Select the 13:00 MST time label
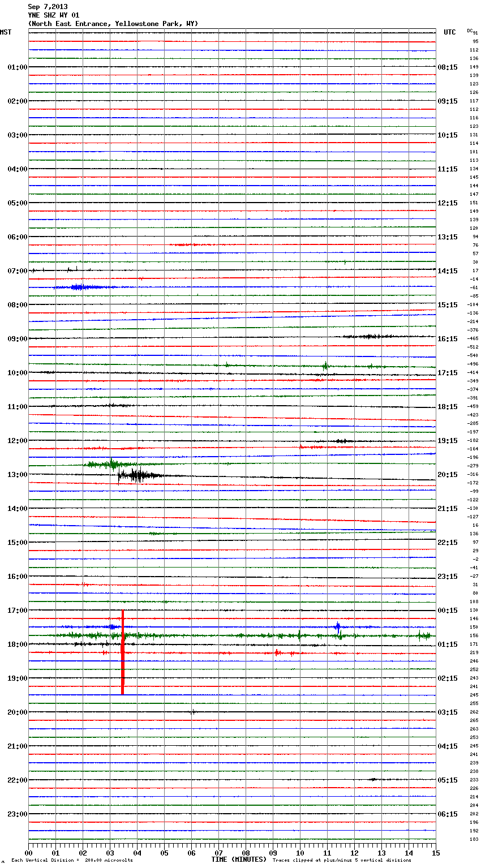 click(18, 475)
